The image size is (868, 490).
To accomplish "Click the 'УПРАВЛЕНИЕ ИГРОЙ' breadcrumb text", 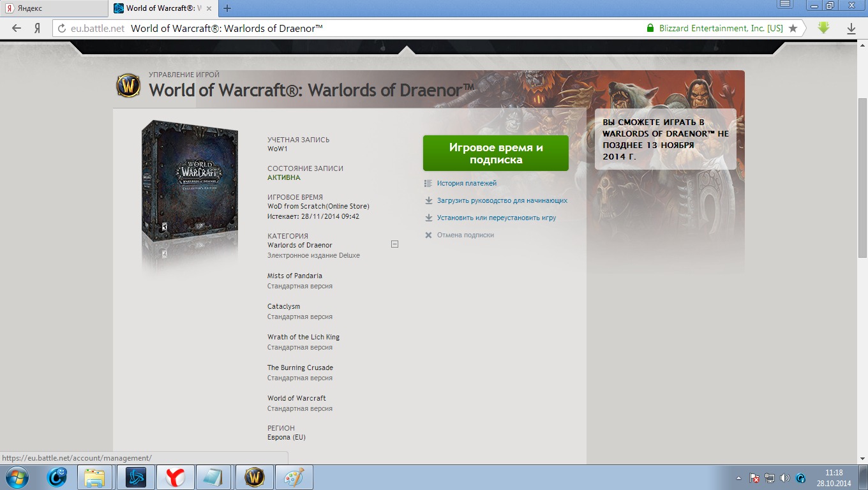I will coord(184,75).
